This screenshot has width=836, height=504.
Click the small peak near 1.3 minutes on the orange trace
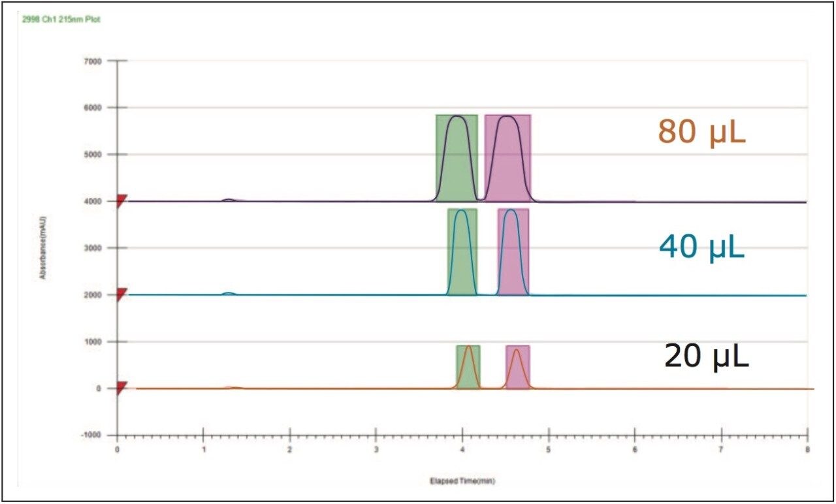[x=229, y=386]
